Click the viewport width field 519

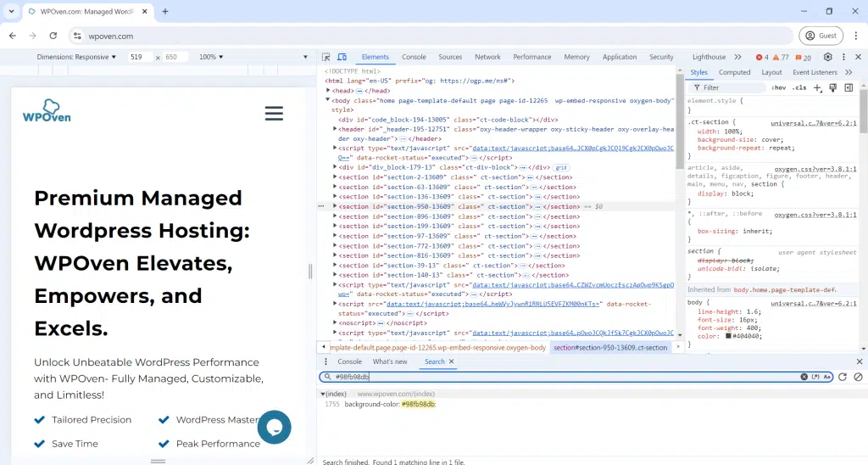pos(140,57)
